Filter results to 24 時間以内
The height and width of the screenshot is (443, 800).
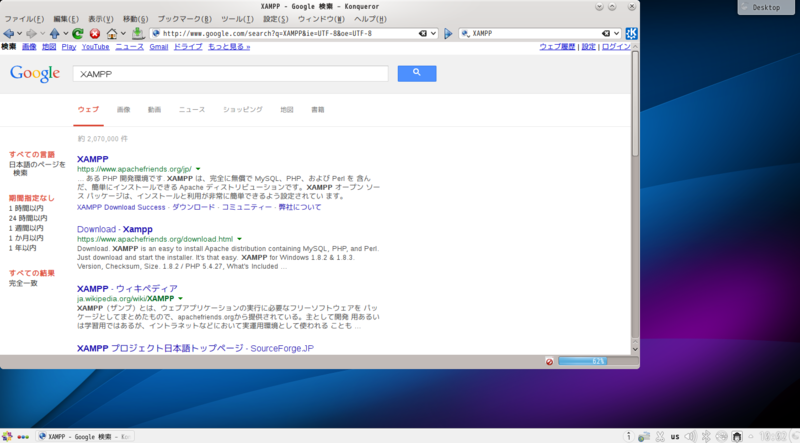tap(28, 218)
